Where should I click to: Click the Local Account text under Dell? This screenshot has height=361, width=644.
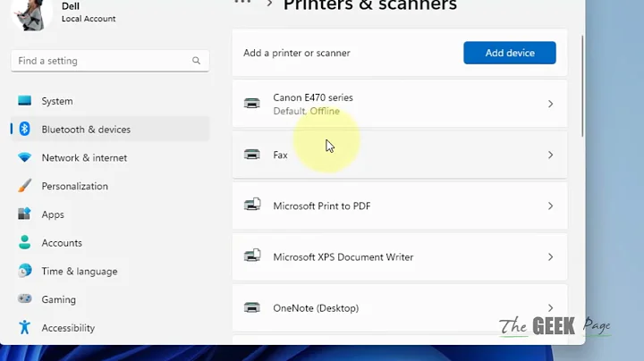pos(89,19)
